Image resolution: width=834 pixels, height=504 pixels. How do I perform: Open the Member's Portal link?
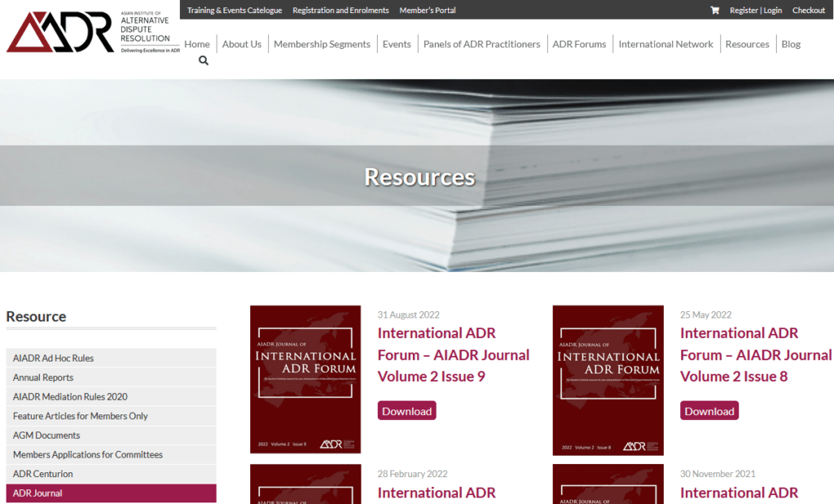click(x=428, y=11)
